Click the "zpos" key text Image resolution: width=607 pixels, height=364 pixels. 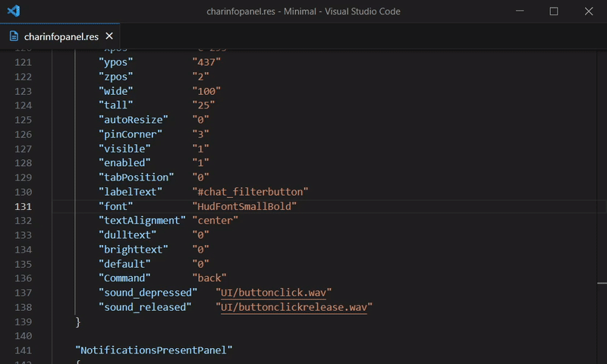click(116, 77)
